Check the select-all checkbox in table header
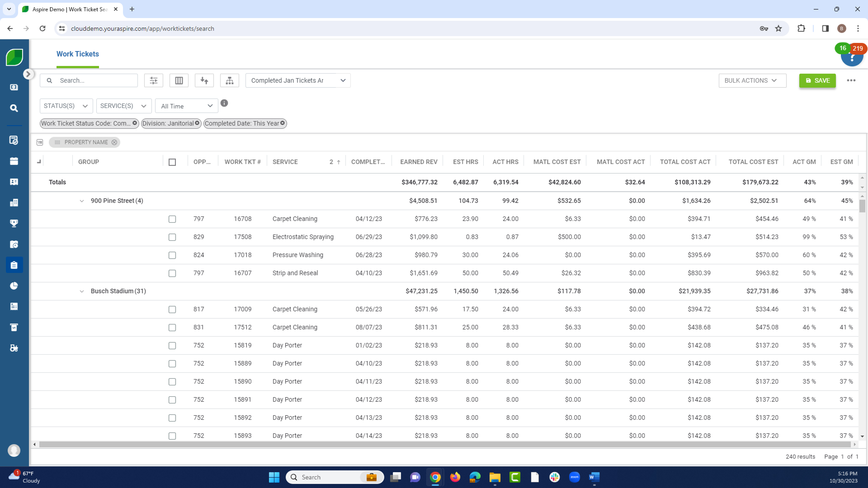 tap(172, 162)
